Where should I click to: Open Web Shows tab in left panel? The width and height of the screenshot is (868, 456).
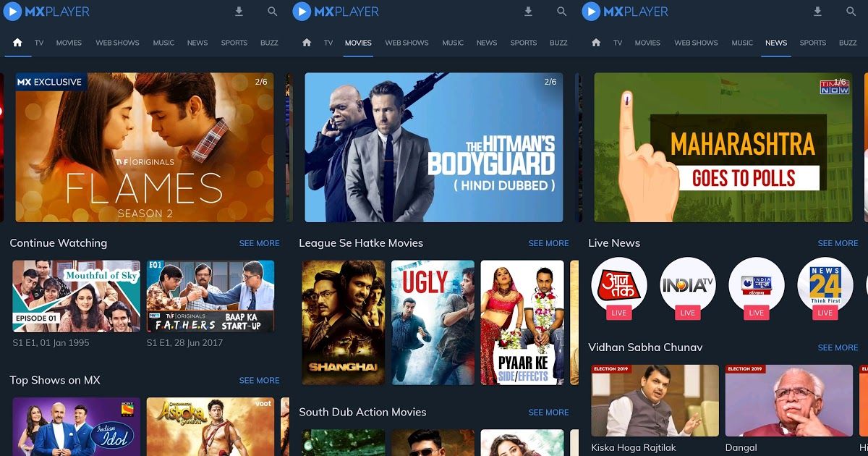click(117, 43)
